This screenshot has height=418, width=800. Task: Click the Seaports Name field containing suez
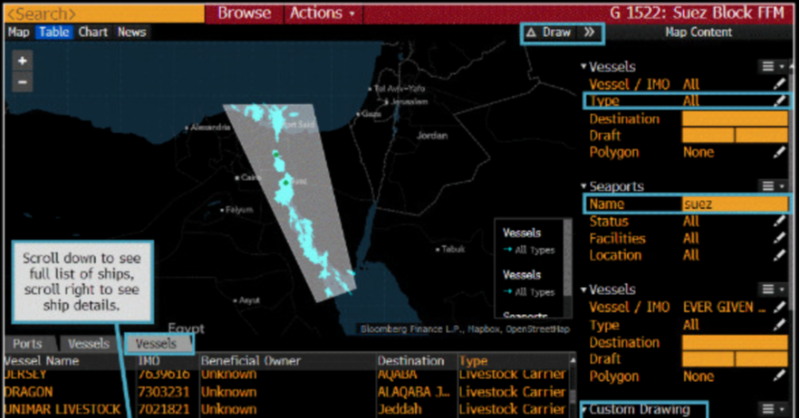735,204
